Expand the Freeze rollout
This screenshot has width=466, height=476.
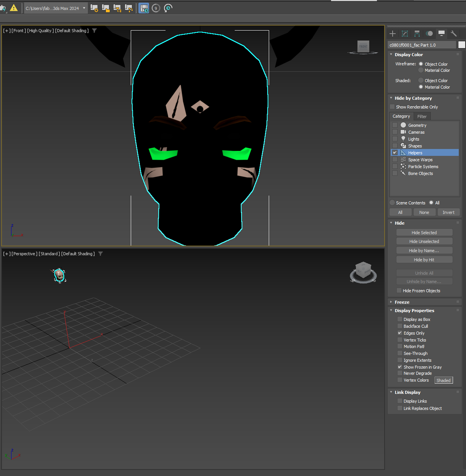tap(402, 302)
